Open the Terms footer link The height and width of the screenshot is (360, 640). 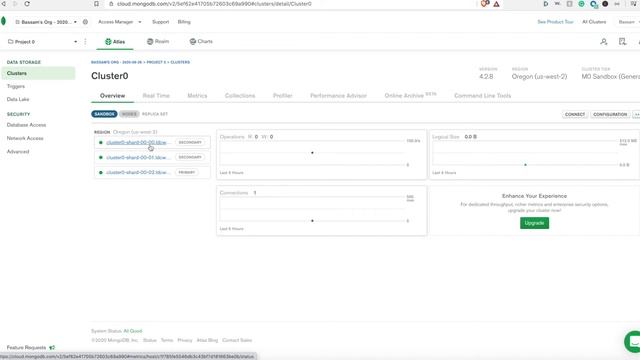pos(167,340)
